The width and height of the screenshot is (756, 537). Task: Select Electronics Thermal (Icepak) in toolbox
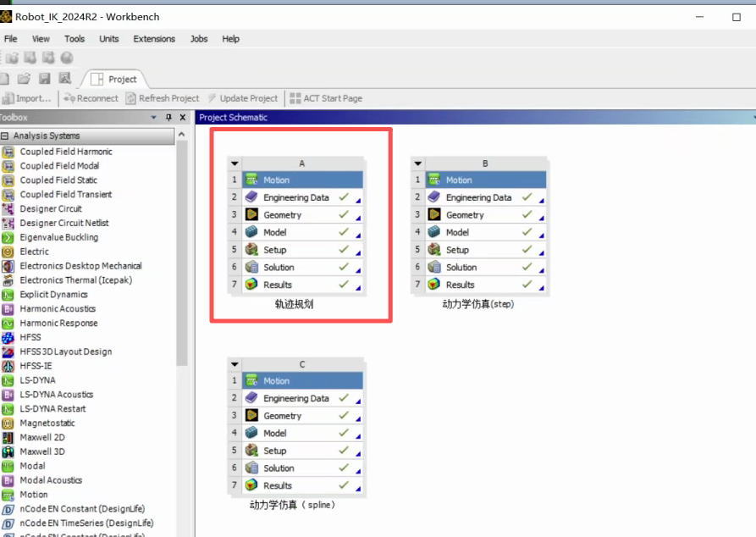75,280
